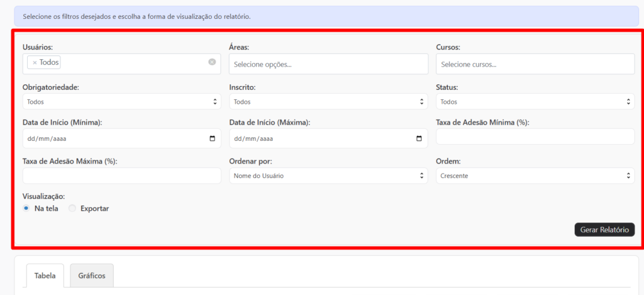The width and height of the screenshot is (644, 295).
Task: Remove the 'Todos' tag from Usuários
Action: [35, 63]
